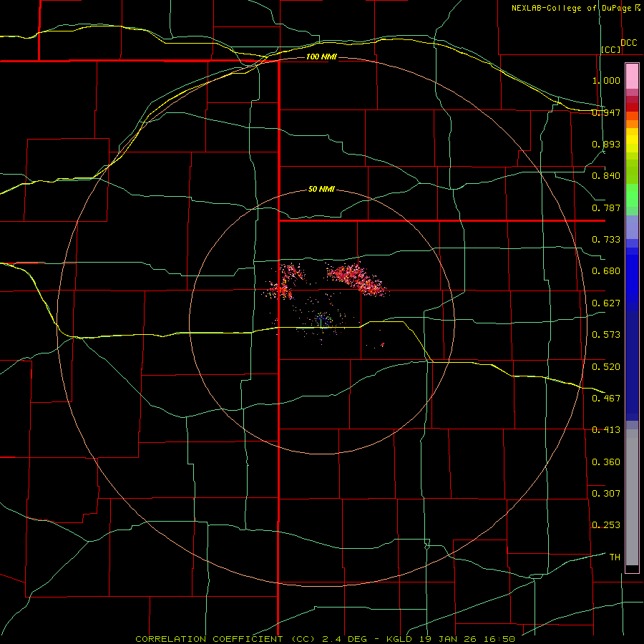The image size is (644, 644).
Task: Click the small red echo southeast of the radar site
Action: pos(382,345)
